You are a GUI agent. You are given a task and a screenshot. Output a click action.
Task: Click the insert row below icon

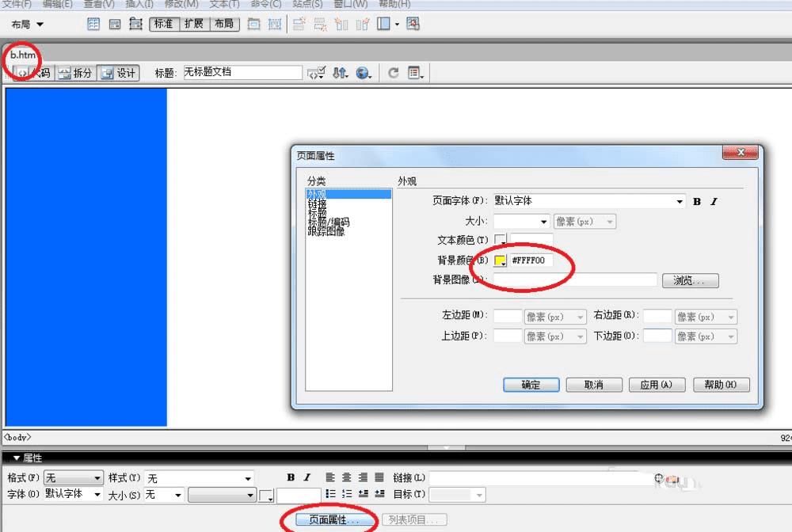tap(320, 24)
